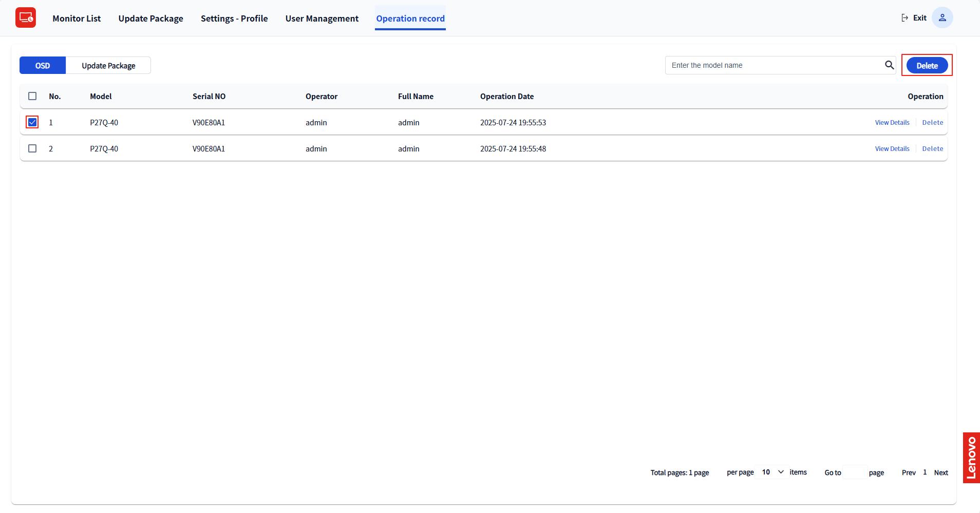The width and height of the screenshot is (980, 513).
Task: Open the Monitor List tab
Action: [77, 18]
